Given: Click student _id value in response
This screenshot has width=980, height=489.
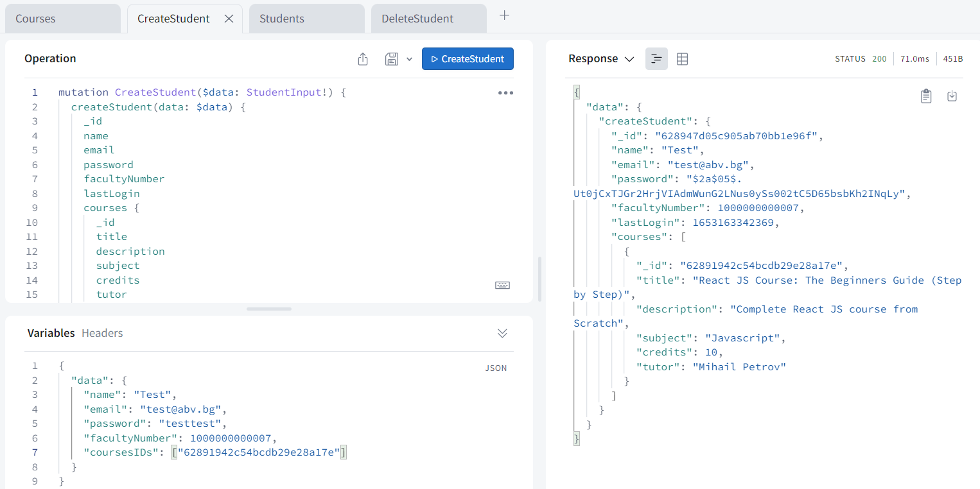Looking at the screenshot, I should tap(736, 136).
